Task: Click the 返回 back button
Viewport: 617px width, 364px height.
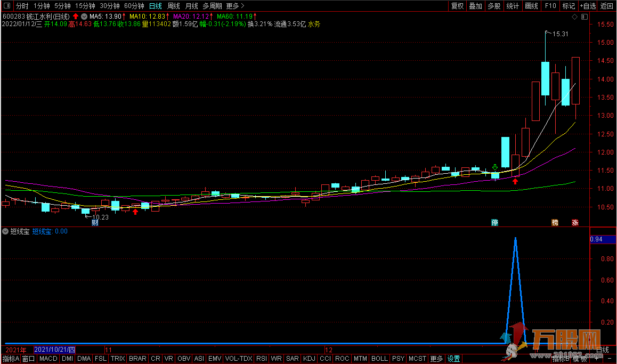Action: coord(607,6)
